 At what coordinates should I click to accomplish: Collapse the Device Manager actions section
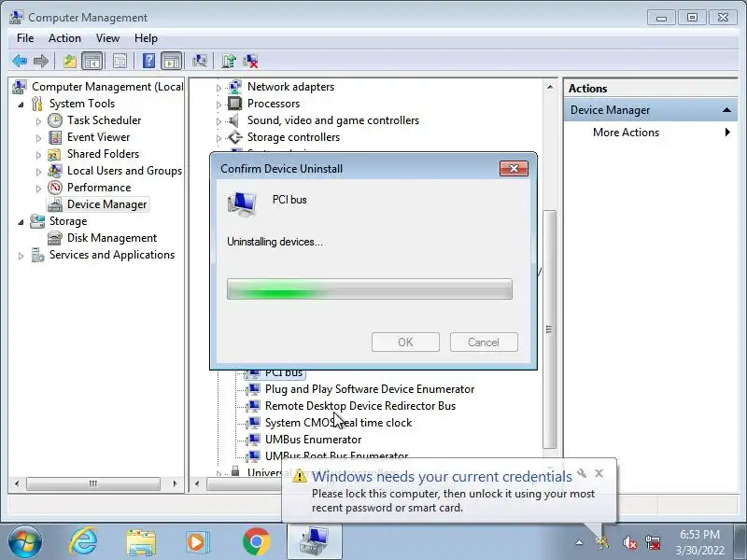coord(726,110)
